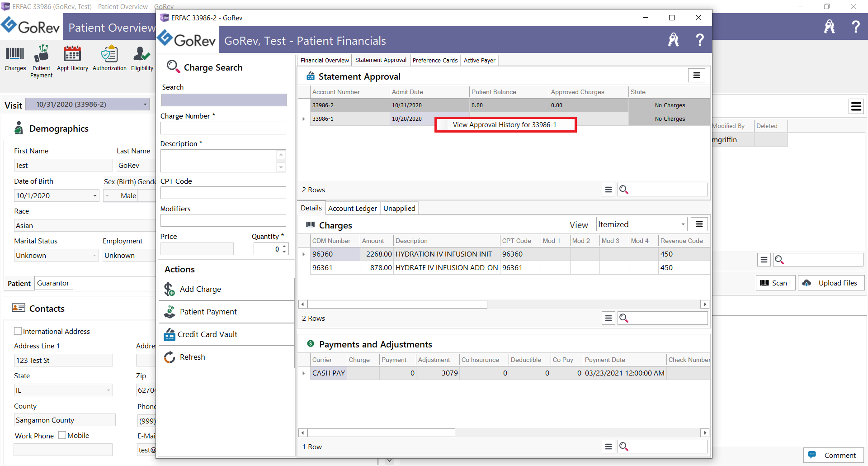Select View Approval History for 33986-1

(x=505, y=125)
